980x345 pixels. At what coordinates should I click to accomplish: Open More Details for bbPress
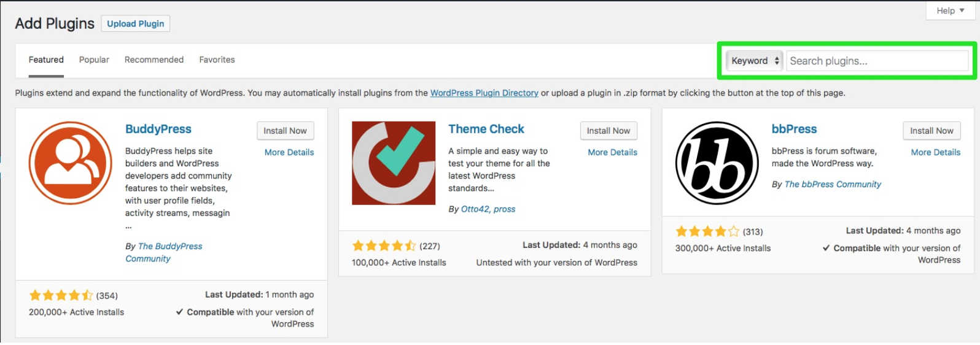pos(935,152)
